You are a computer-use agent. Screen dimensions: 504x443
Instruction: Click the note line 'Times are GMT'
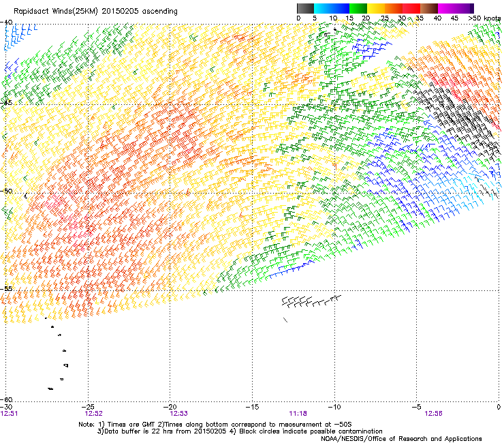131,425
